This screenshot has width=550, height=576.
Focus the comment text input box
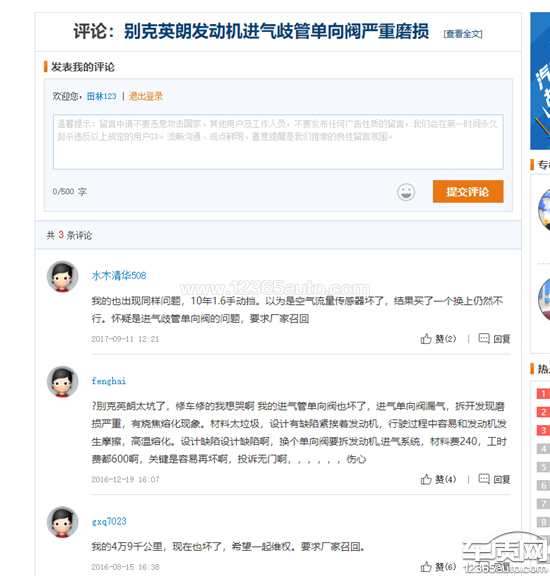tap(278, 142)
